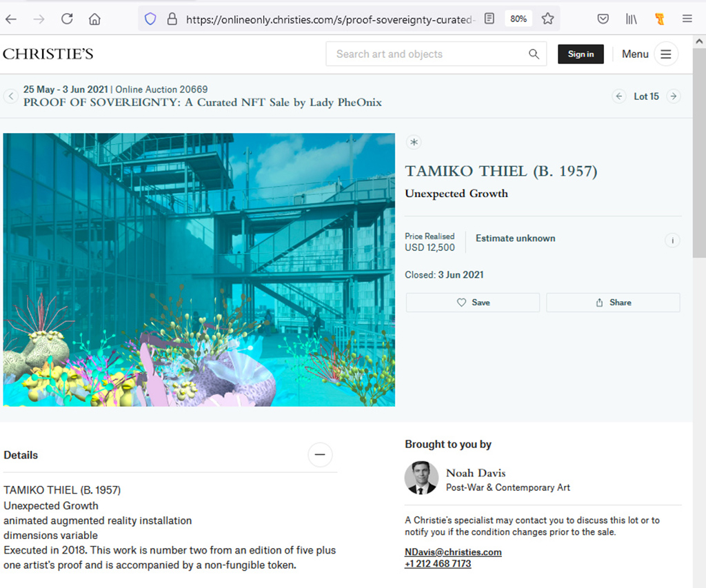Click the orange extension icon
This screenshot has width=706, height=588.
[x=660, y=19]
